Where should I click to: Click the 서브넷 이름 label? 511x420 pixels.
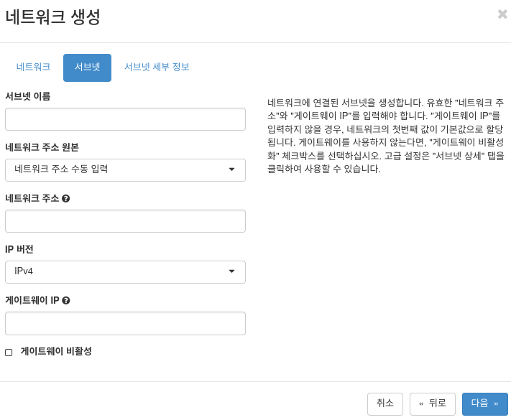click(28, 96)
